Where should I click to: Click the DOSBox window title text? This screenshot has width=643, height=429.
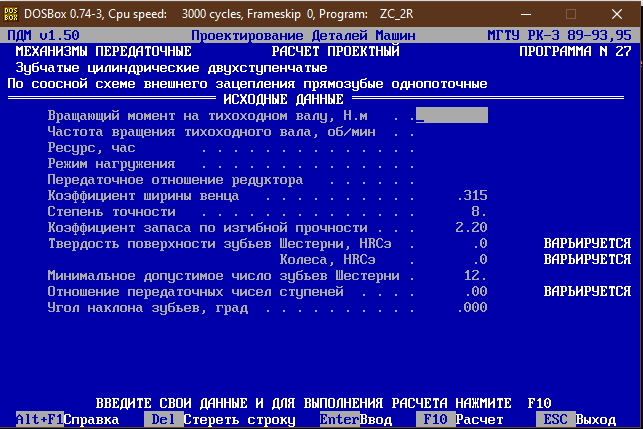click(219, 14)
